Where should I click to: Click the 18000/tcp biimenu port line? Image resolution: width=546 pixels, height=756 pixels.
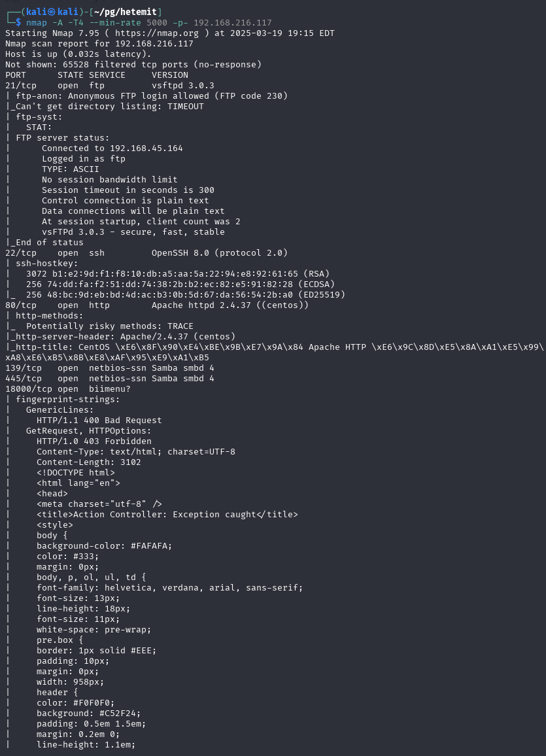68,389
